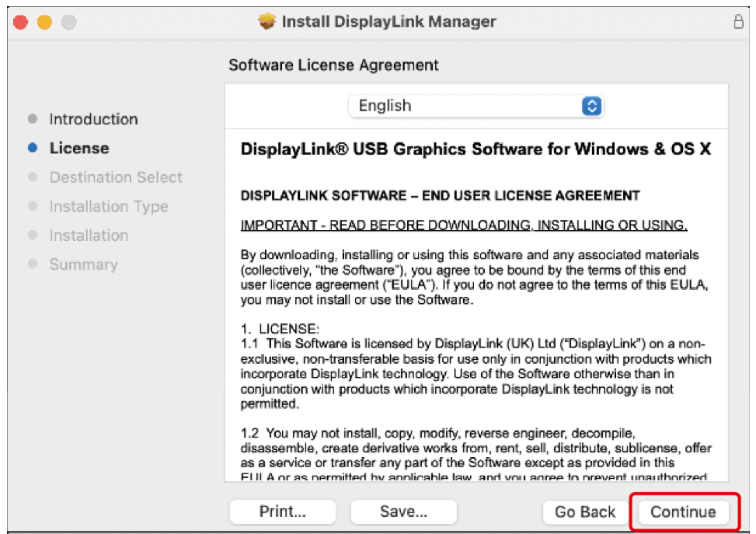This screenshot has width=756, height=534.
Task: Click the blue chevron arrows of the language selector
Action: (x=591, y=106)
